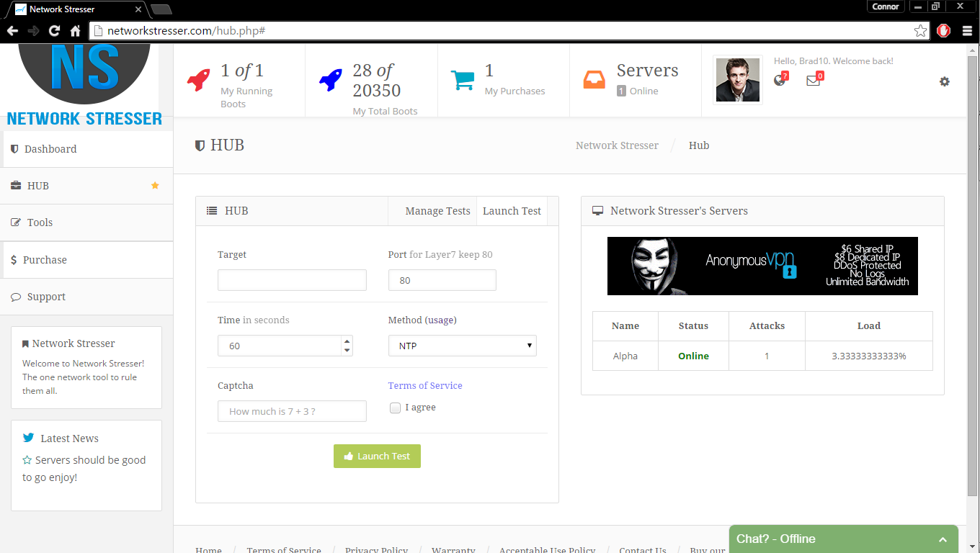Viewport: 980px width, 553px height.
Task: Click the shopping cart My Purchases icon
Action: [x=463, y=80]
